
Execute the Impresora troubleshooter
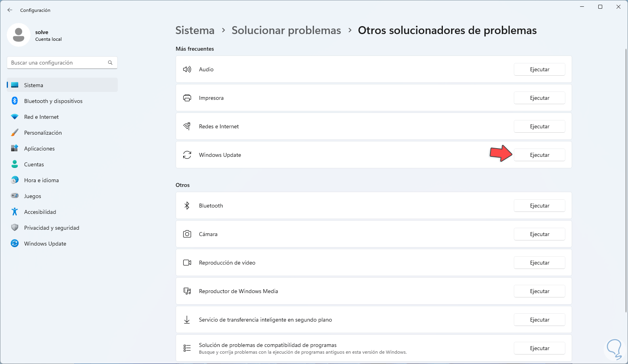[x=539, y=98]
